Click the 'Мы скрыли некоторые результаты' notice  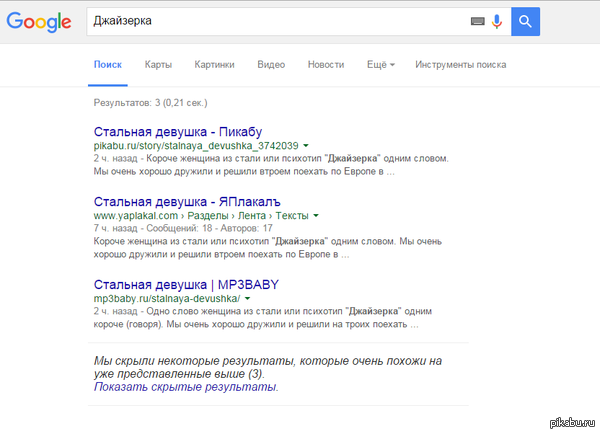(x=268, y=367)
